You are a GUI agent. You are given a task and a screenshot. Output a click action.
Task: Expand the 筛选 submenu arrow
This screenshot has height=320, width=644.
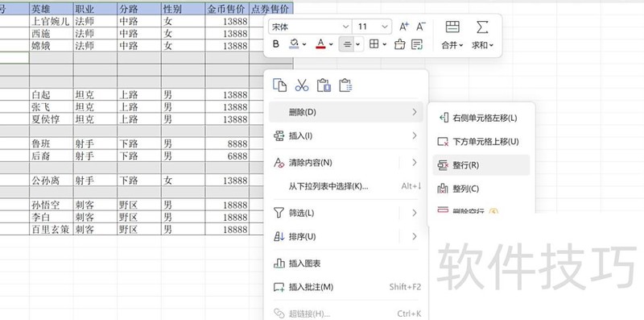coord(415,213)
